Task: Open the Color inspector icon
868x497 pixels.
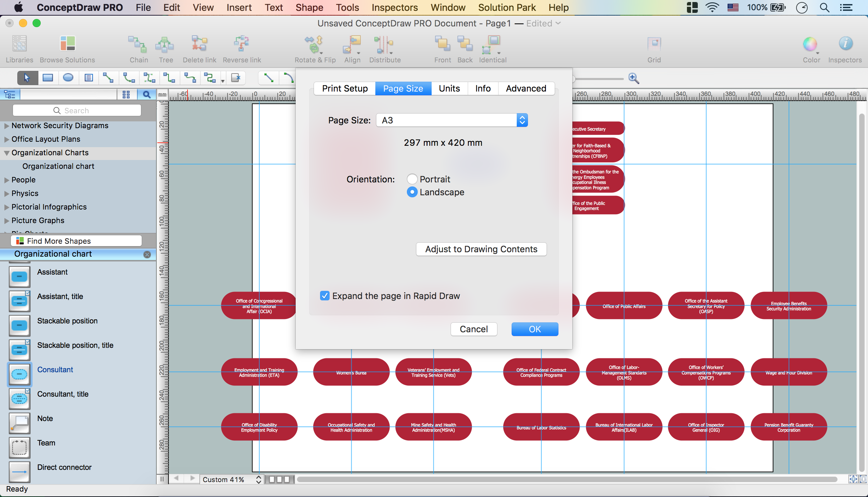Action: (810, 44)
